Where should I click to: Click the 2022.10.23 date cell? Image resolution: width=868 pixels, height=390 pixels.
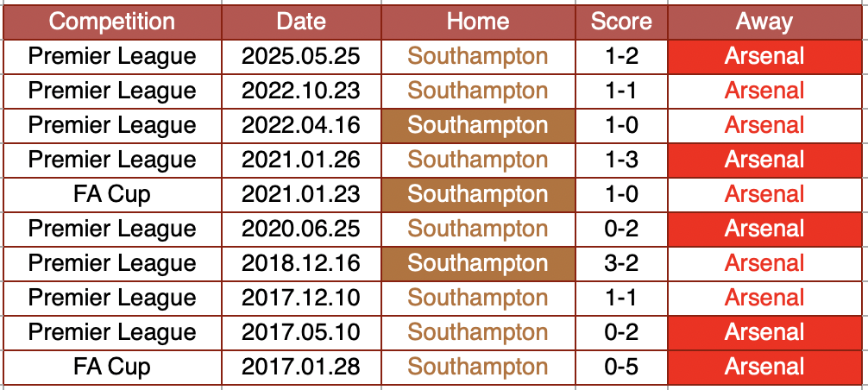click(x=301, y=91)
